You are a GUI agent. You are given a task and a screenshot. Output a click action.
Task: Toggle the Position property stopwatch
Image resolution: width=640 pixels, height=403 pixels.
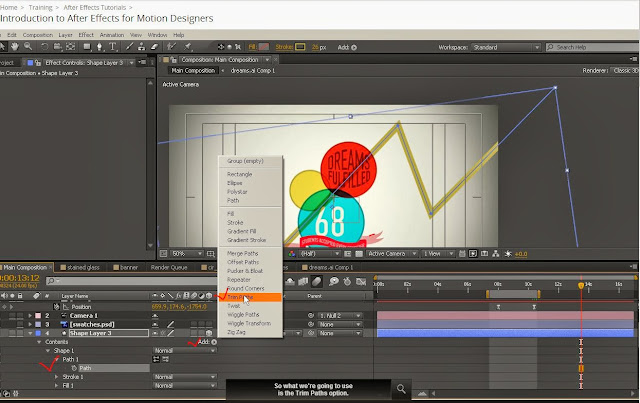[56, 307]
